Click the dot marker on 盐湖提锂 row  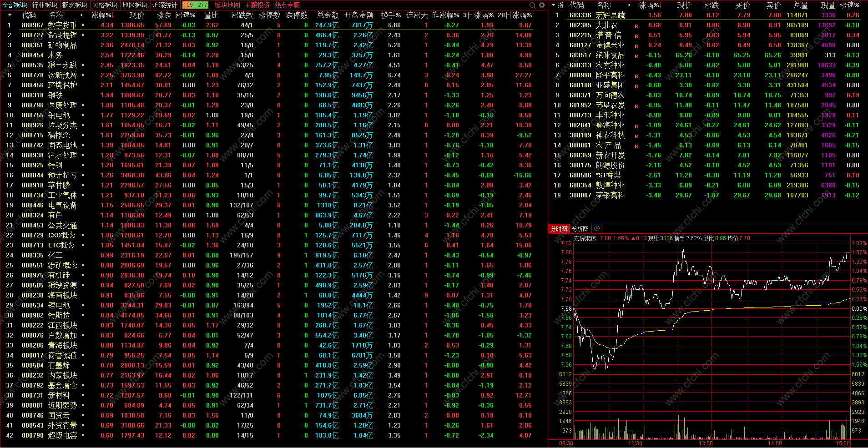(x=83, y=35)
